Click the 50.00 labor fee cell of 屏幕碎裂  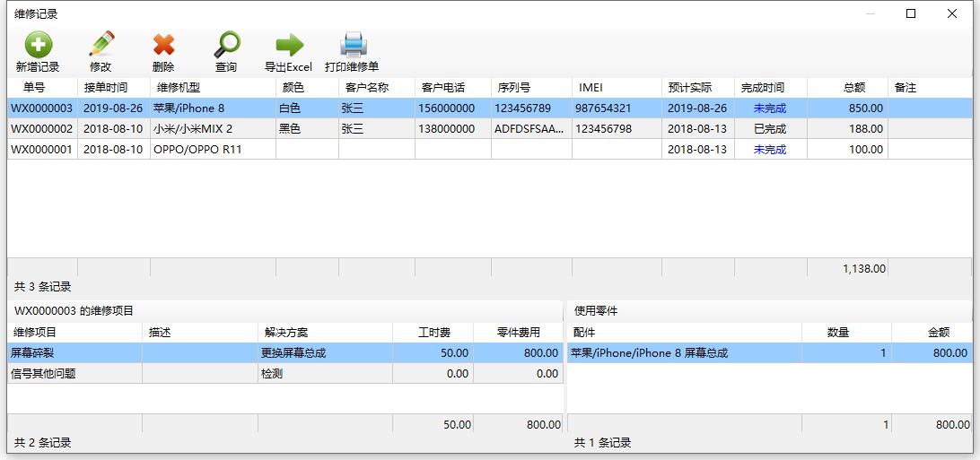pyautogui.click(x=433, y=352)
